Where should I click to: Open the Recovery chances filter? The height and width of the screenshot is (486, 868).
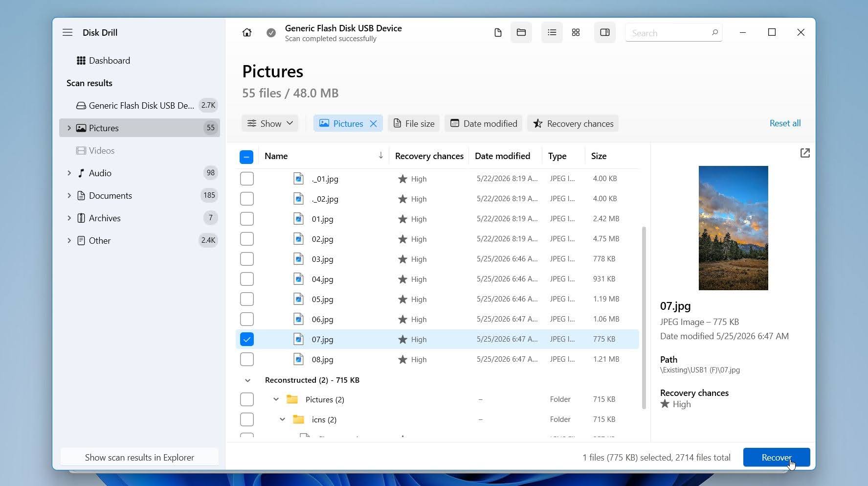pos(573,123)
